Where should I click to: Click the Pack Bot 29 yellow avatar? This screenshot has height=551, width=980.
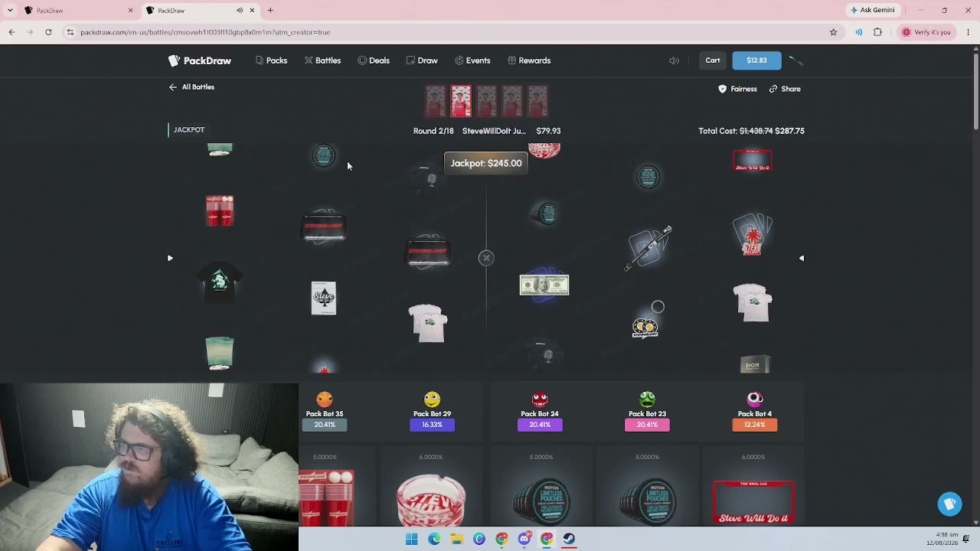click(x=432, y=399)
